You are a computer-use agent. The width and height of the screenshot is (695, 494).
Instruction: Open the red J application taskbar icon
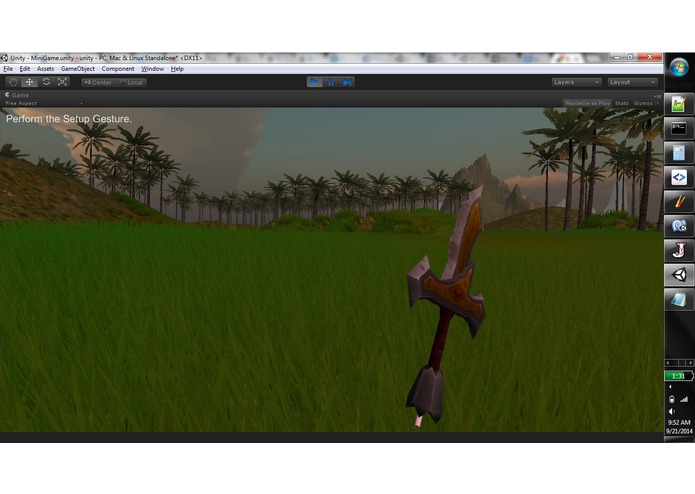click(x=679, y=251)
